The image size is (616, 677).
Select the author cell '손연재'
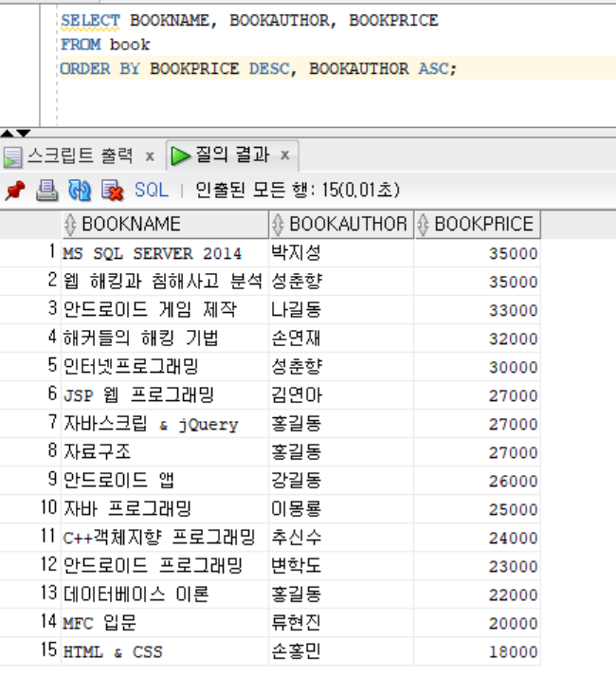[x=341, y=338]
